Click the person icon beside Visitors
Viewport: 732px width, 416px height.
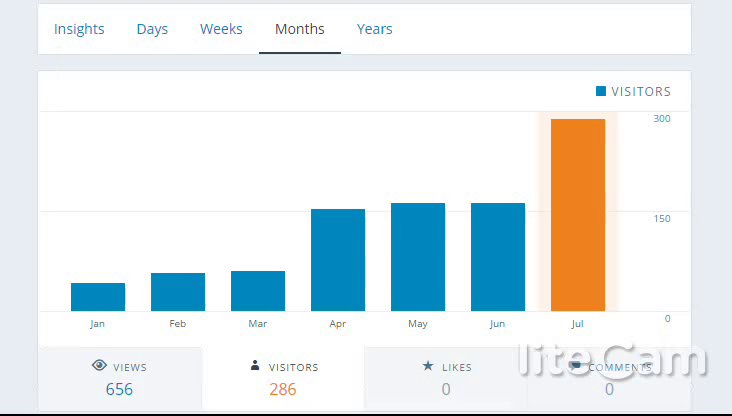[x=255, y=366]
